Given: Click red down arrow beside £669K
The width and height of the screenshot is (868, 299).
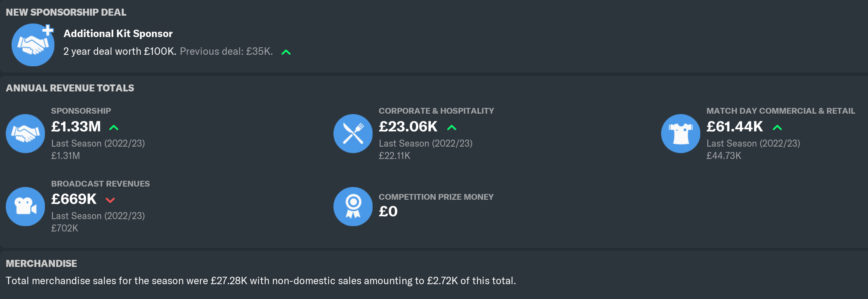Looking at the screenshot, I should (110, 200).
